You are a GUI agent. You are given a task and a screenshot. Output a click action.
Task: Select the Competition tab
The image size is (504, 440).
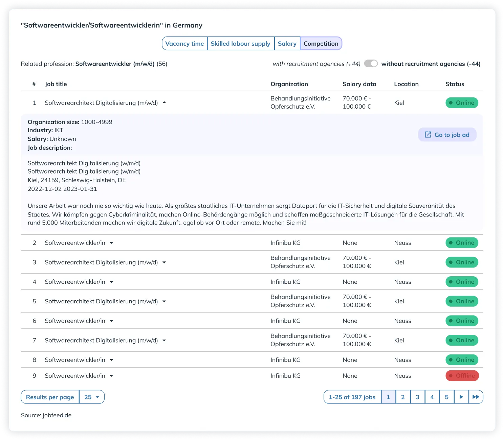[321, 44]
